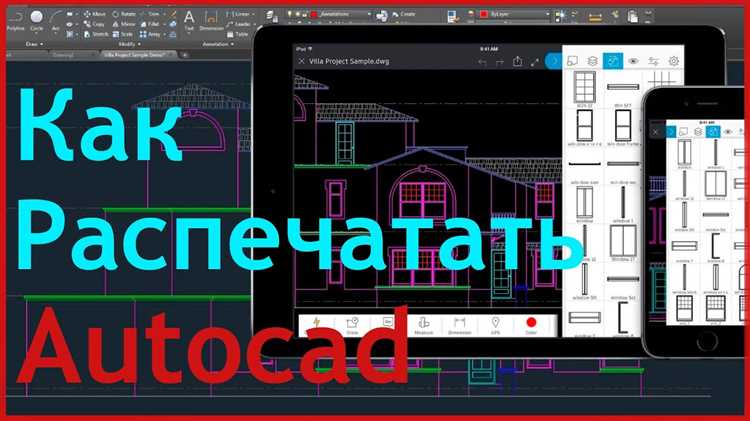Image resolution: width=750 pixels, height=421 pixels.
Task: Tap the GPS tool in iPad bottom toolbar
Action: click(x=495, y=325)
